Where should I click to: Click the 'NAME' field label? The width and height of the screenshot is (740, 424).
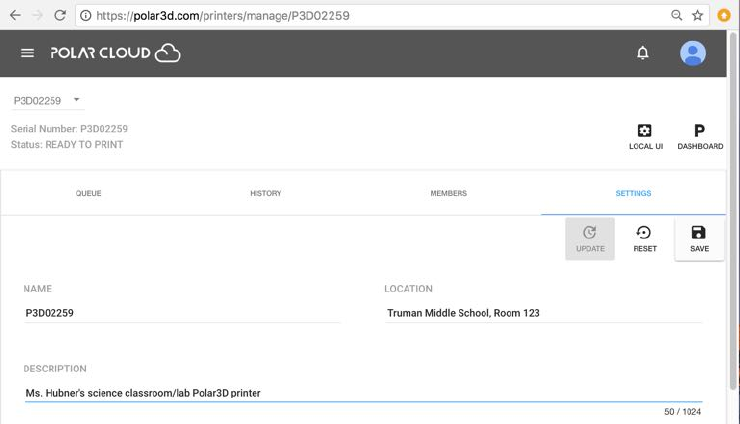(38, 288)
